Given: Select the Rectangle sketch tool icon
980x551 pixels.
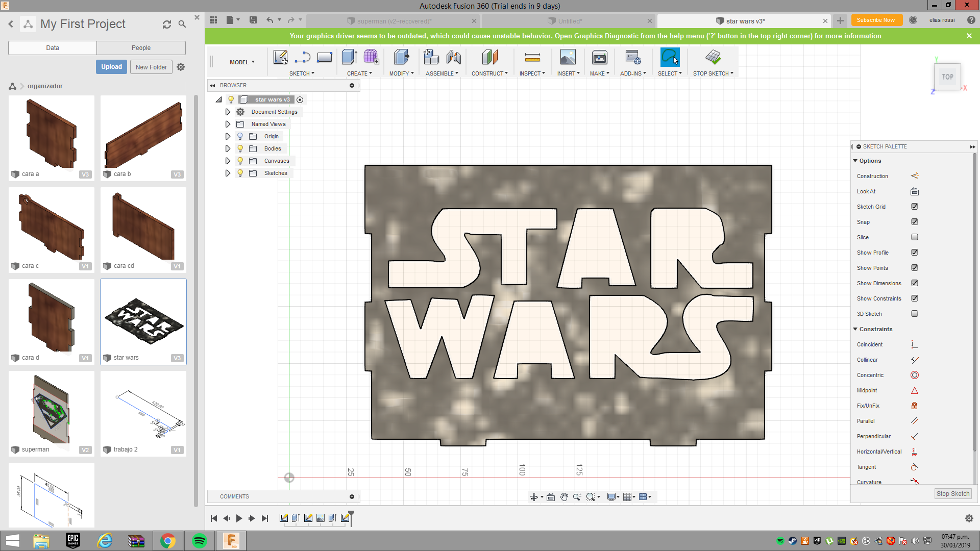Looking at the screenshot, I should pyautogui.click(x=325, y=57).
